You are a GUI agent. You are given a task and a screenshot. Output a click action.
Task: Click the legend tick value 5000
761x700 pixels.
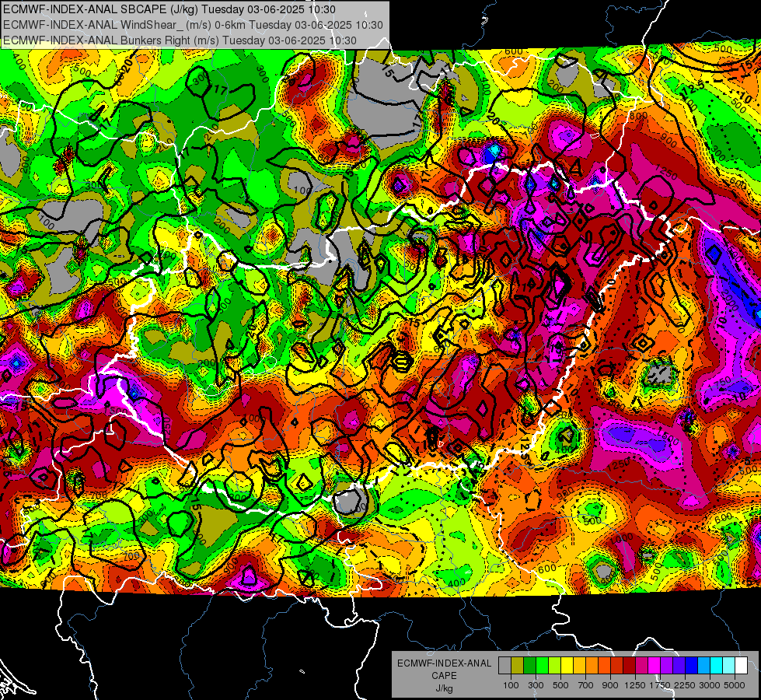[x=735, y=685]
